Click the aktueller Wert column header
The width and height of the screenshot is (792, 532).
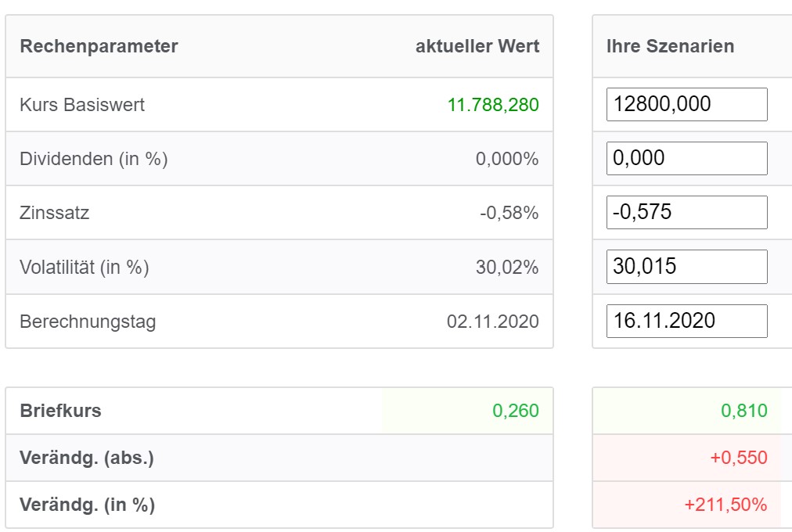pos(477,46)
